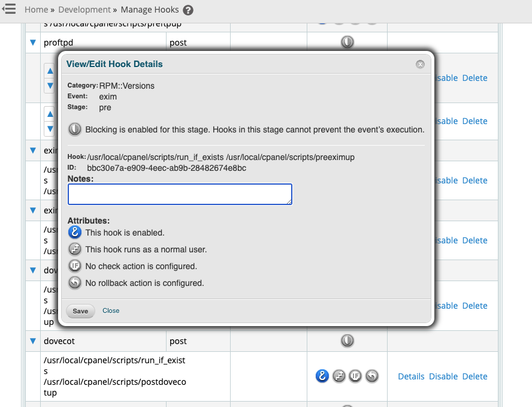The image size is (532, 407).
Task: Click the View/Edit Hook Details title
Action: (114, 64)
